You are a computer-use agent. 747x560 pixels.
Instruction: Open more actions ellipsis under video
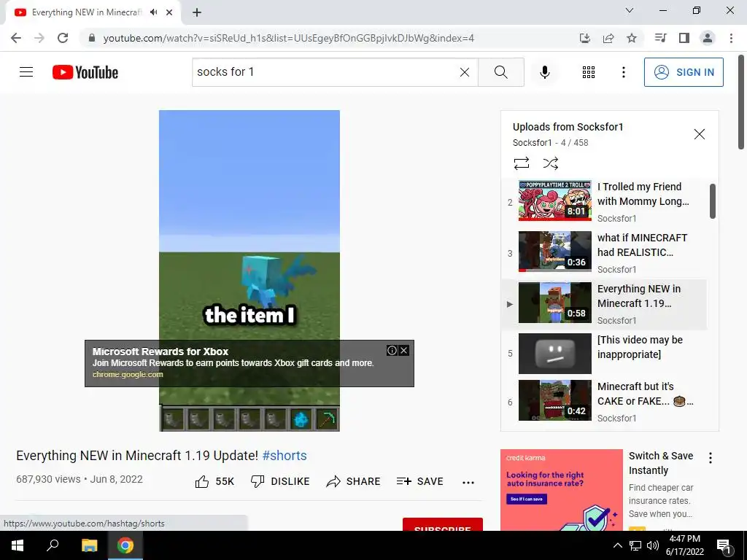pyautogui.click(x=468, y=483)
